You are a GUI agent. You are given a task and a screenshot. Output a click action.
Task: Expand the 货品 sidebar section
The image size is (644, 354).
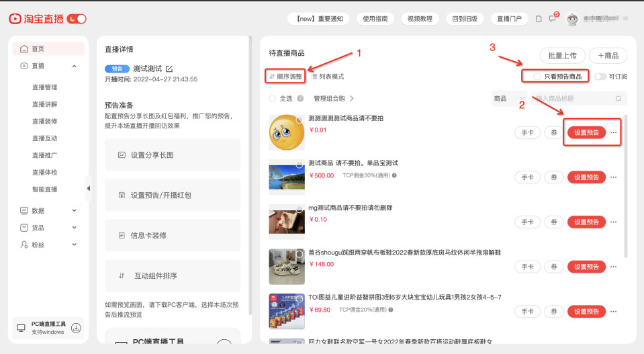[x=74, y=228]
